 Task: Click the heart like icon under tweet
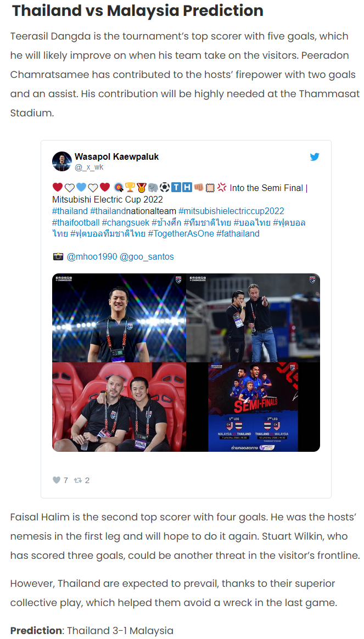[x=57, y=480]
